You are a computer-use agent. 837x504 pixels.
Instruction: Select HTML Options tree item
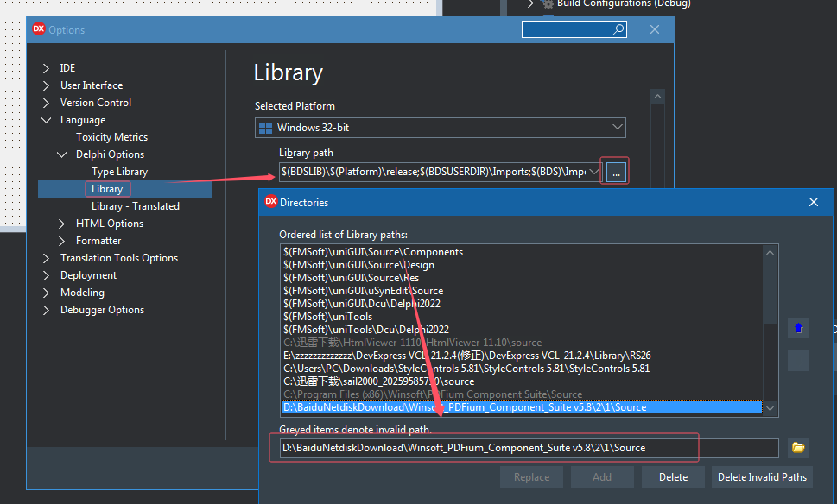tap(110, 224)
